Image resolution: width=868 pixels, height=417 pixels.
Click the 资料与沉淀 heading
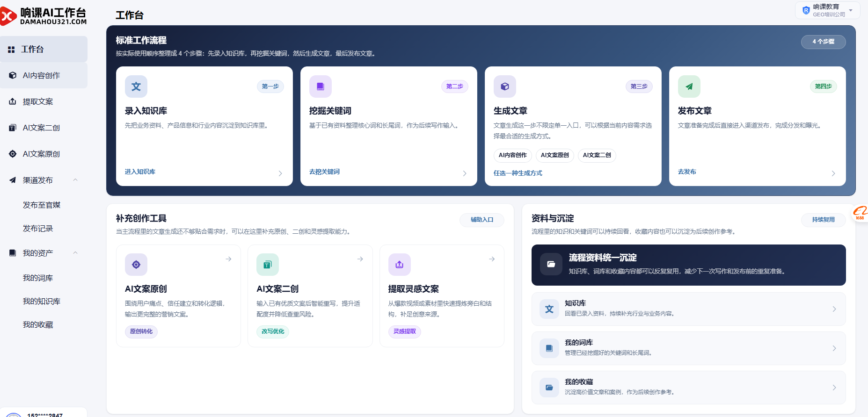click(x=552, y=218)
